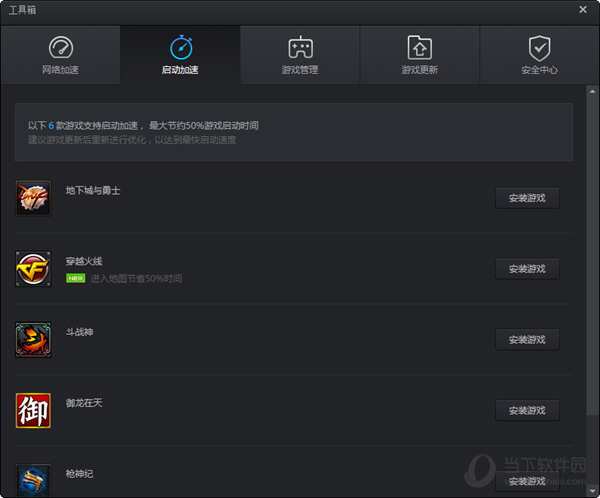
Task: Click the 斗战神 game icon
Action: [x=33, y=340]
